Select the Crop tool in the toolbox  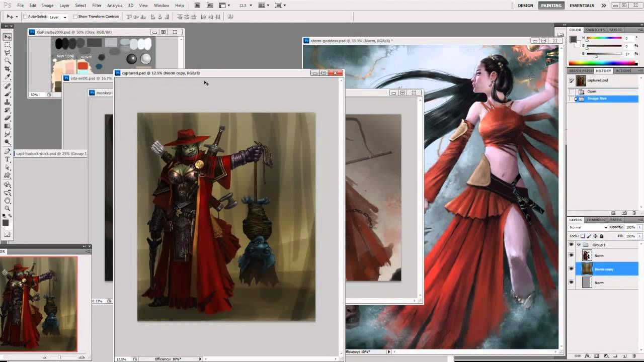pos(8,69)
